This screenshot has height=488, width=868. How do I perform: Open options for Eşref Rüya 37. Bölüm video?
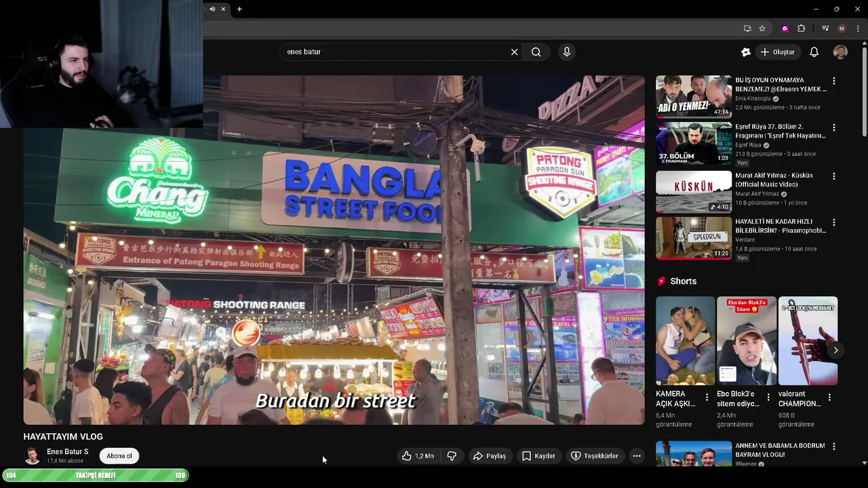pos(834,127)
